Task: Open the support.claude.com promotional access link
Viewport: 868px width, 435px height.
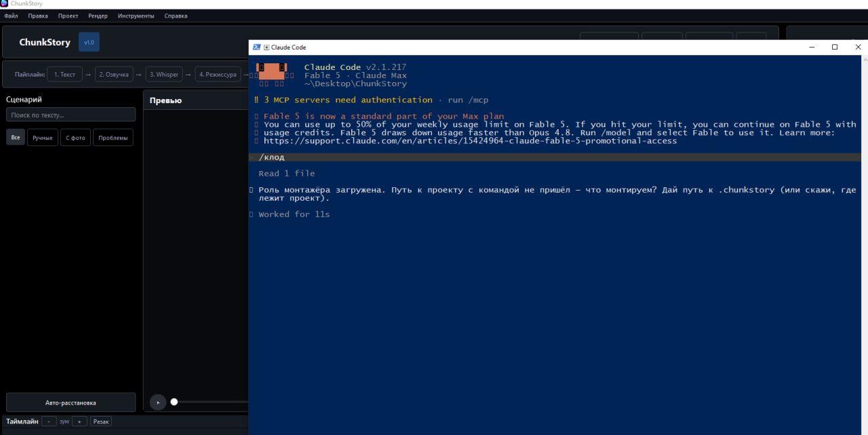Action: pyautogui.click(x=470, y=141)
